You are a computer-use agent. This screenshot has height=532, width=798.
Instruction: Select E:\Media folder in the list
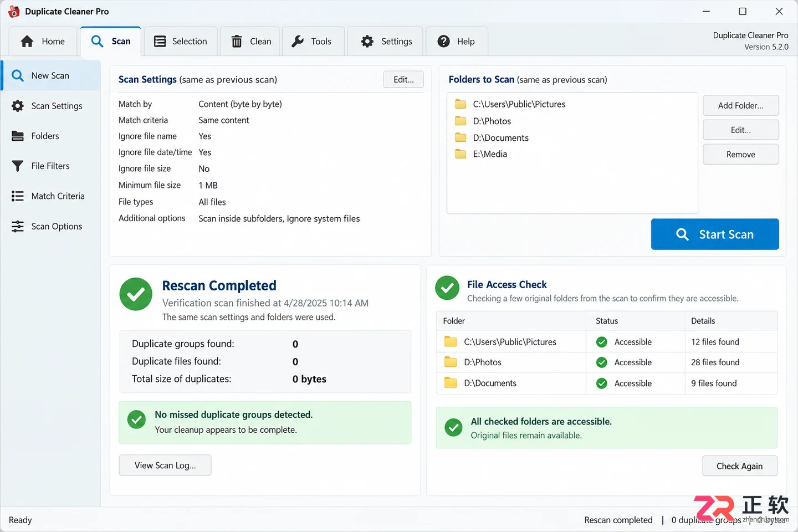pos(572,154)
